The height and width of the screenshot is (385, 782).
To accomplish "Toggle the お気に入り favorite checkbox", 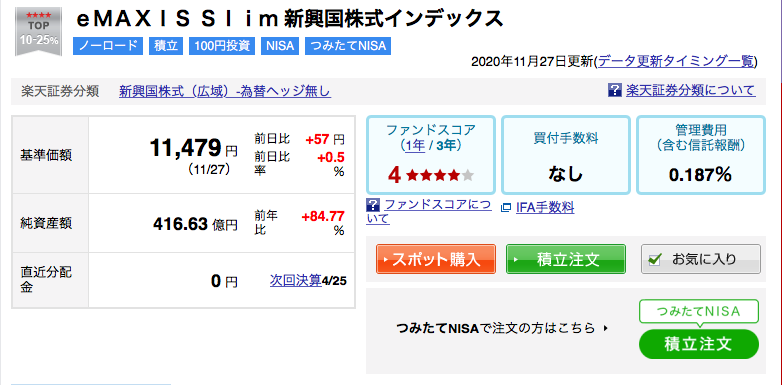I will click(656, 259).
